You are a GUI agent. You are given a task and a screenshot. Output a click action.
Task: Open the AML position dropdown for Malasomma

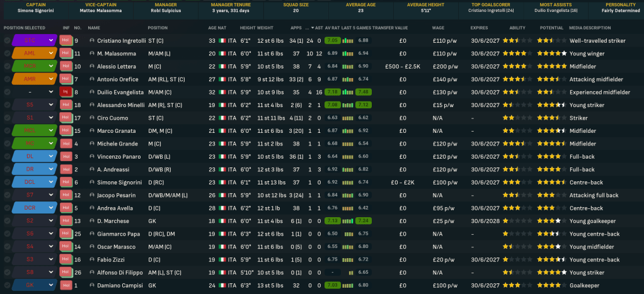pyautogui.click(x=51, y=54)
